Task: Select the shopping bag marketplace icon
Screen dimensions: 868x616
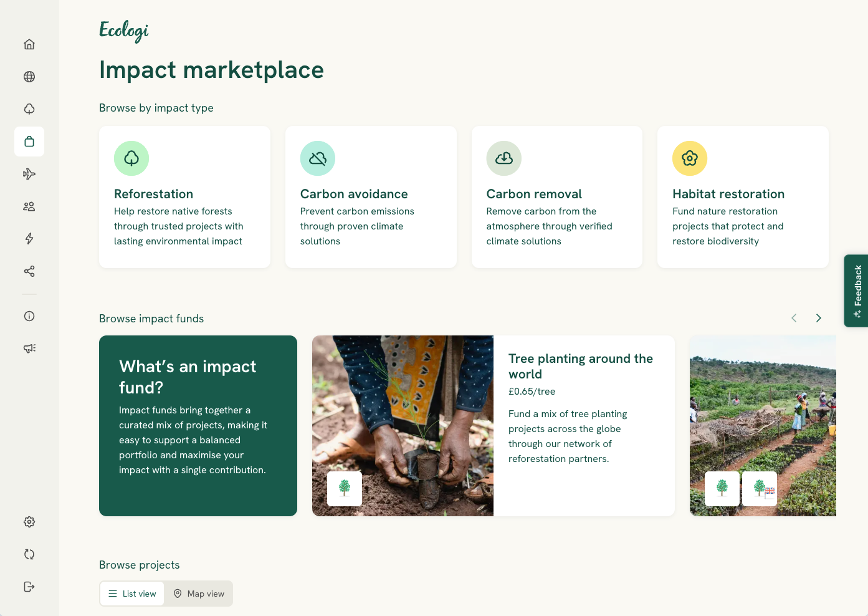Action: (29, 142)
